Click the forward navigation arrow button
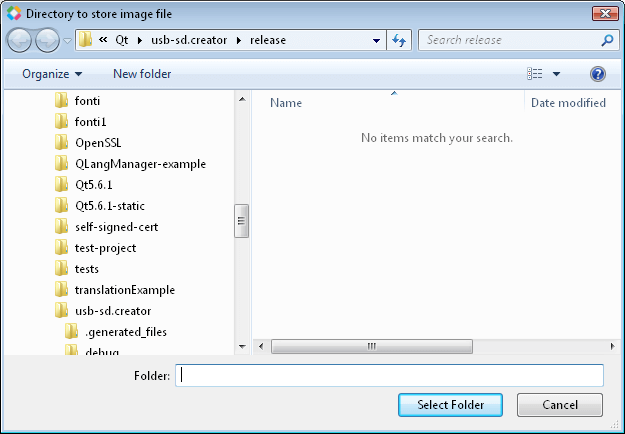Image resolution: width=625 pixels, height=434 pixels. tap(47, 41)
